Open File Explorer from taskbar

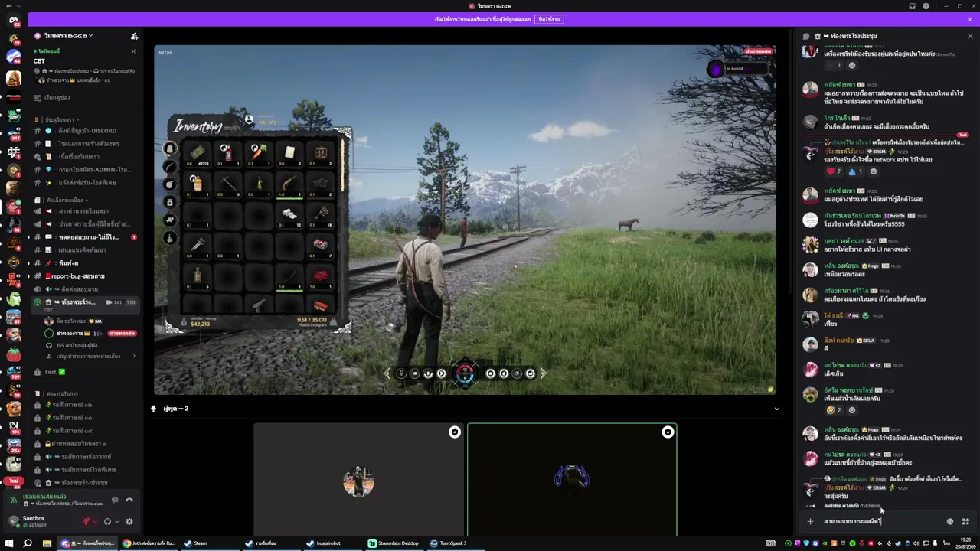[x=47, y=543]
